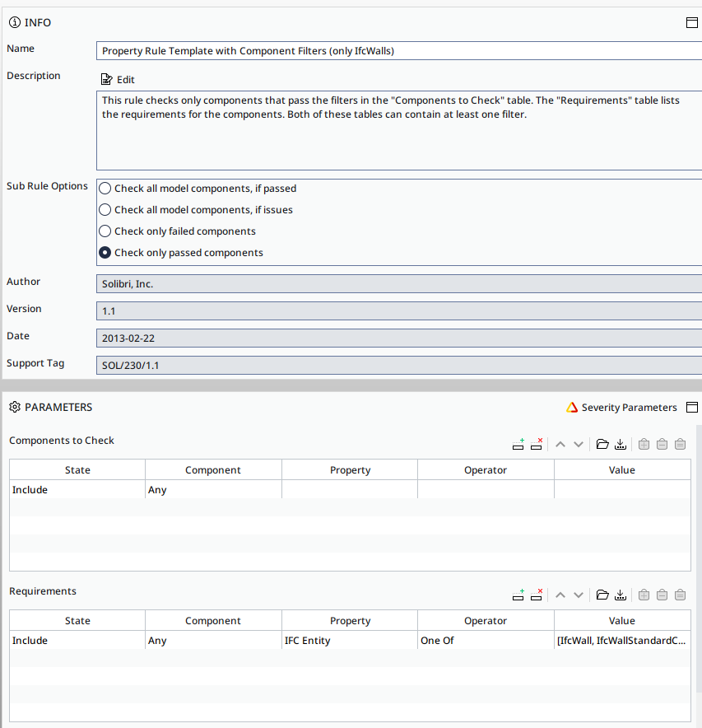Click the 'IFC Entity' property cell
The image size is (702, 728).
tap(350, 640)
